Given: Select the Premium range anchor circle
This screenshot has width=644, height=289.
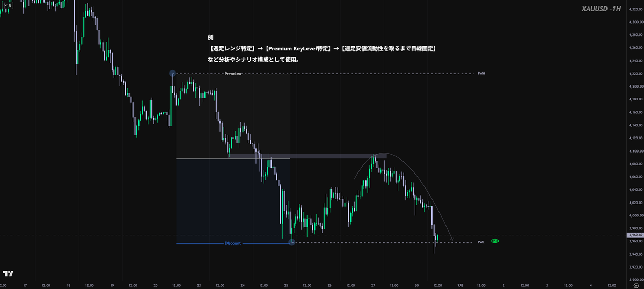Looking at the screenshot, I should (x=173, y=73).
